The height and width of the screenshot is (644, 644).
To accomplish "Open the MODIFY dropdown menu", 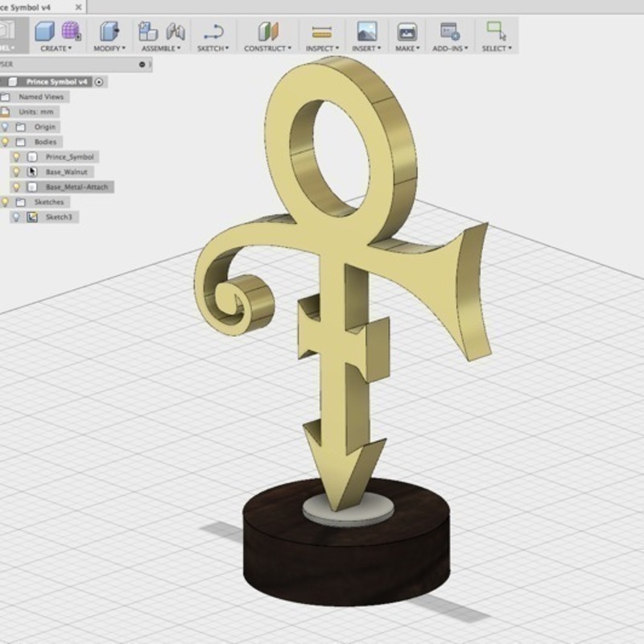I will pyautogui.click(x=109, y=48).
